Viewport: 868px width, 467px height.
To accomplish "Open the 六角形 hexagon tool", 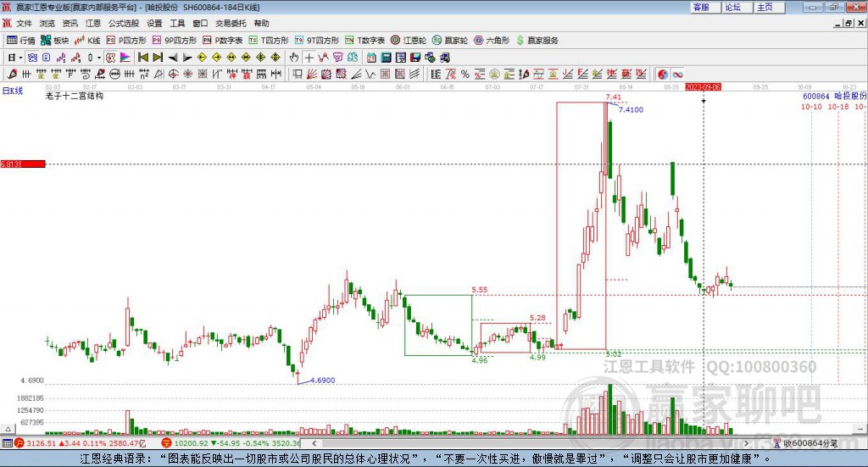I will (492, 41).
